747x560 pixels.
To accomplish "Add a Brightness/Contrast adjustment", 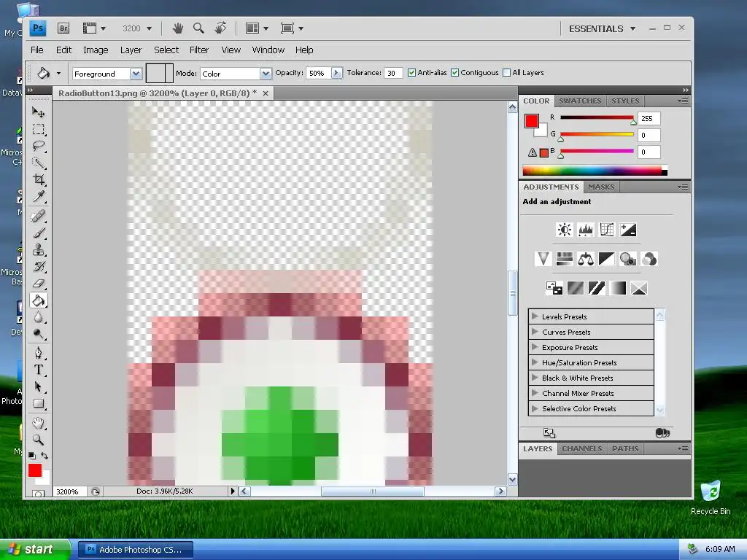I will tap(565, 230).
